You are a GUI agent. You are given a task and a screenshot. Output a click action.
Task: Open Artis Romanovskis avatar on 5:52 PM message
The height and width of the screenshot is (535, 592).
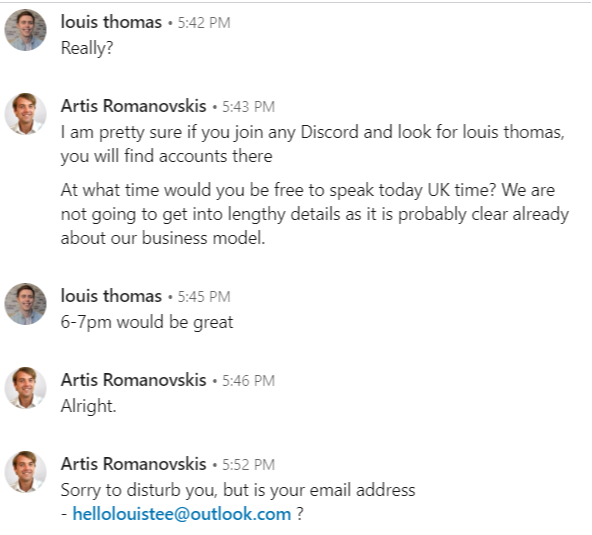(25, 472)
